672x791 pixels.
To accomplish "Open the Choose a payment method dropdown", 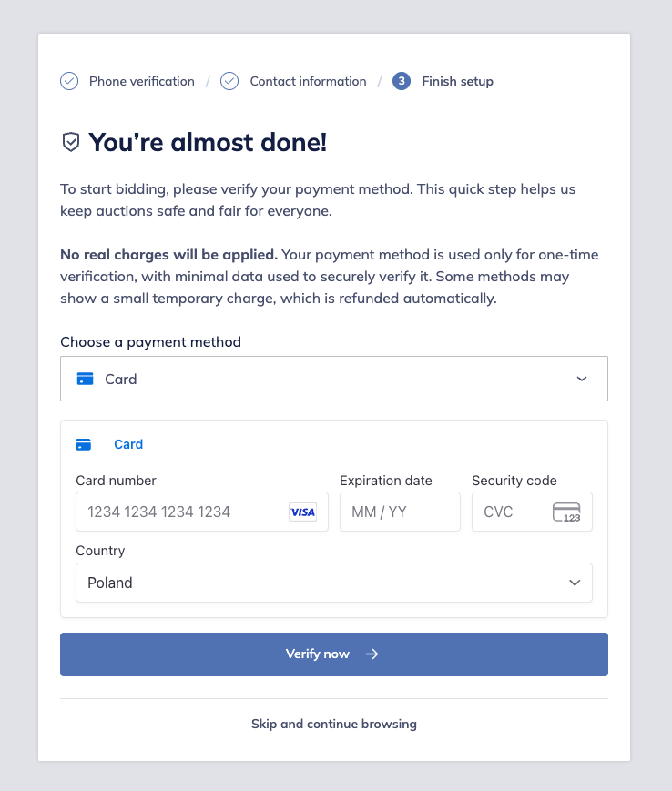I will (x=333, y=379).
